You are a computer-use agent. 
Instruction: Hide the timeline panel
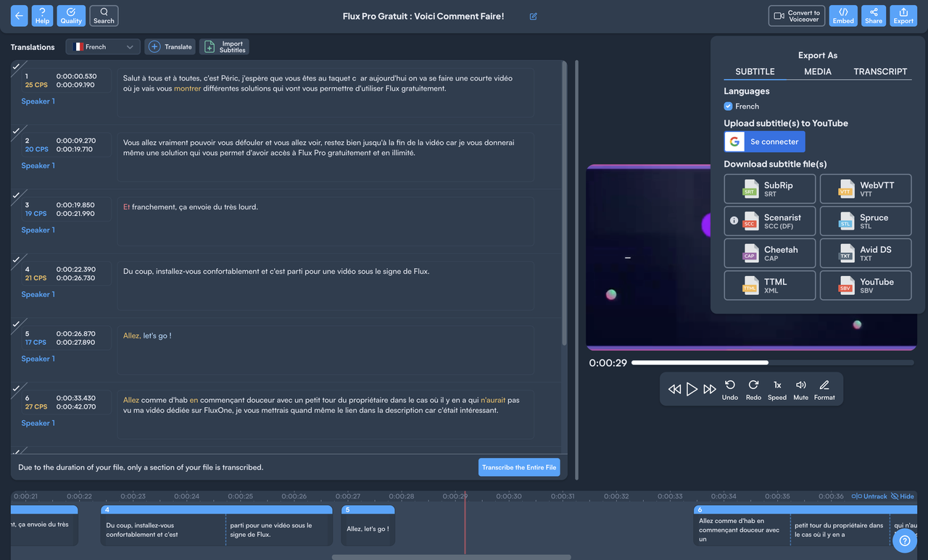(x=903, y=496)
